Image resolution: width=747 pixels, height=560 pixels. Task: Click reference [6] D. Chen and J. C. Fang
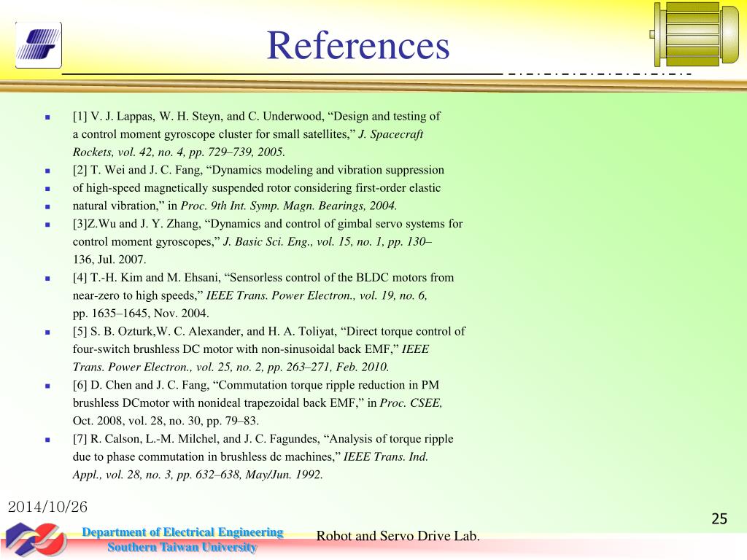pos(256,385)
